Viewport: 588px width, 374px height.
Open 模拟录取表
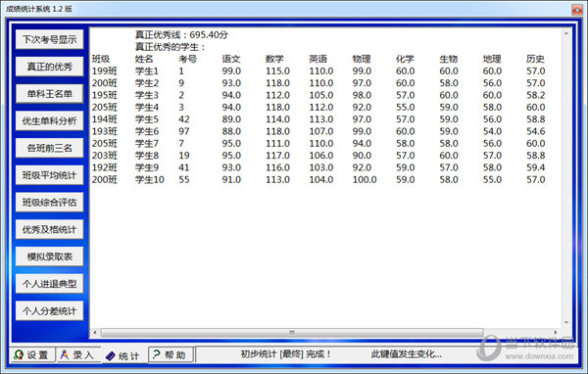pyautogui.click(x=50, y=257)
